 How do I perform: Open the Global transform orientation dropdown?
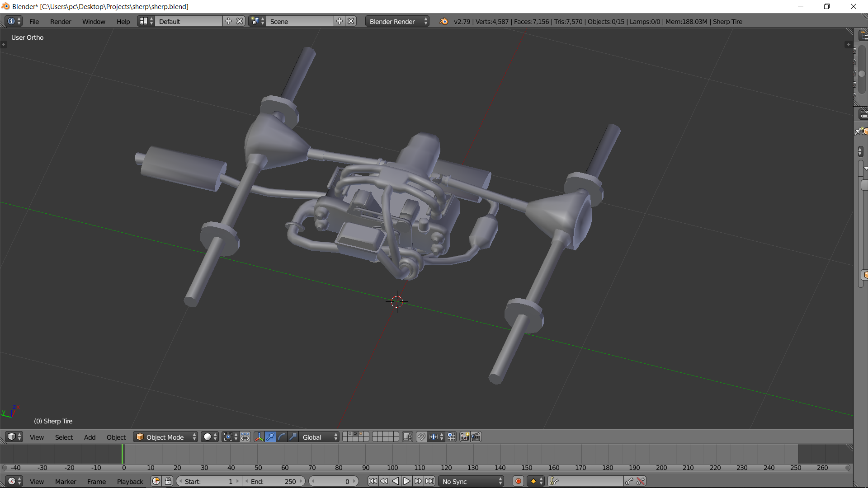[320, 437]
